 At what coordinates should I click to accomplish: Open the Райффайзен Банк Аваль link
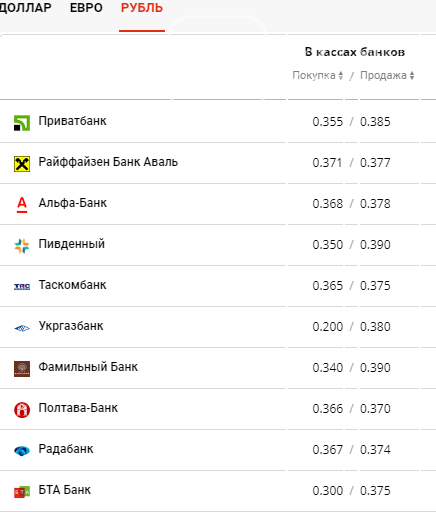(108, 162)
